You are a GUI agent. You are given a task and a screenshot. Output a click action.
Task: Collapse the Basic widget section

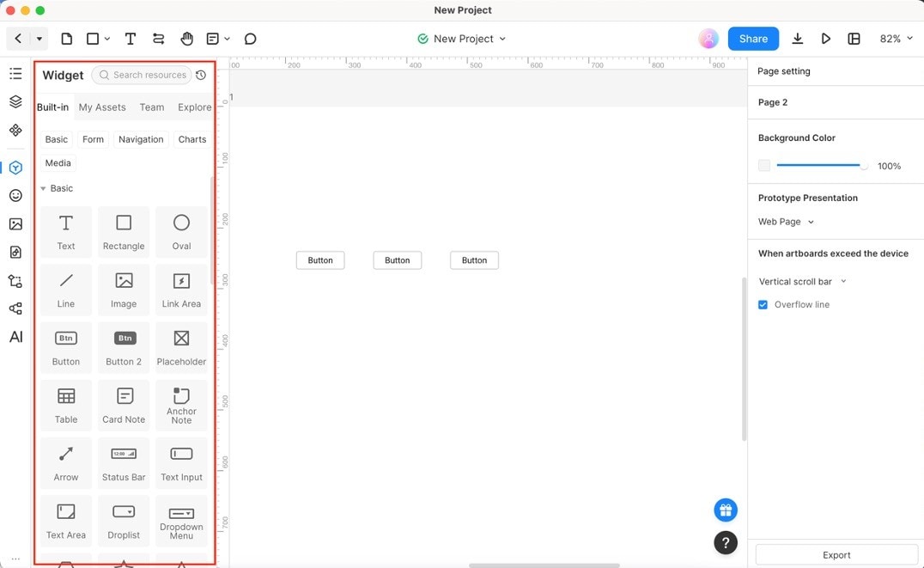click(43, 189)
